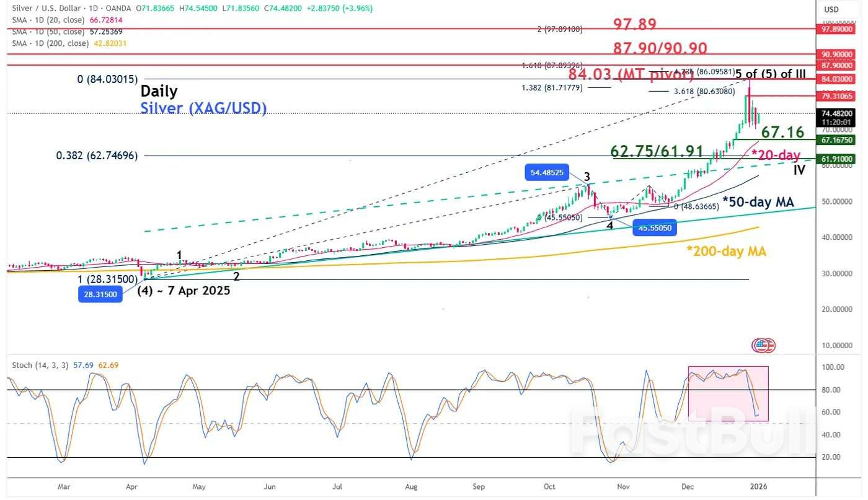Click the countdown timer under the current price
This screenshot has width=868, height=500.
pyautogui.click(x=836, y=122)
